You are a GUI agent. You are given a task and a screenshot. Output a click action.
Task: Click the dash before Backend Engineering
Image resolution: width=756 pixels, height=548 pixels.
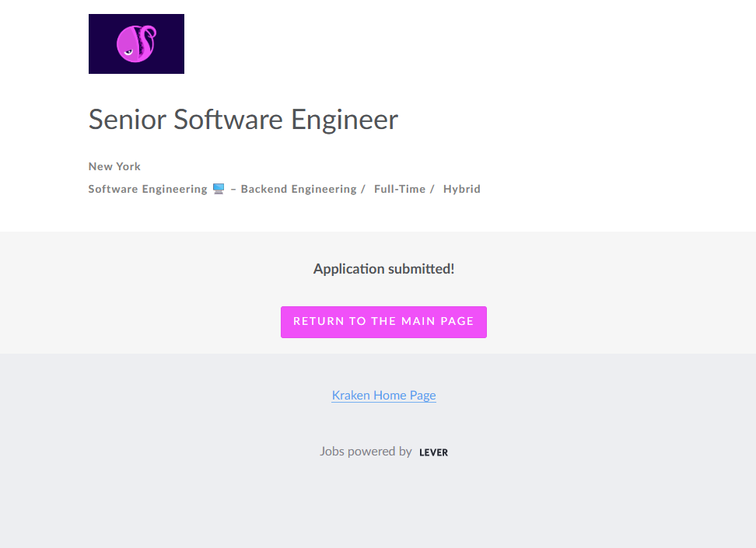pyautogui.click(x=233, y=189)
